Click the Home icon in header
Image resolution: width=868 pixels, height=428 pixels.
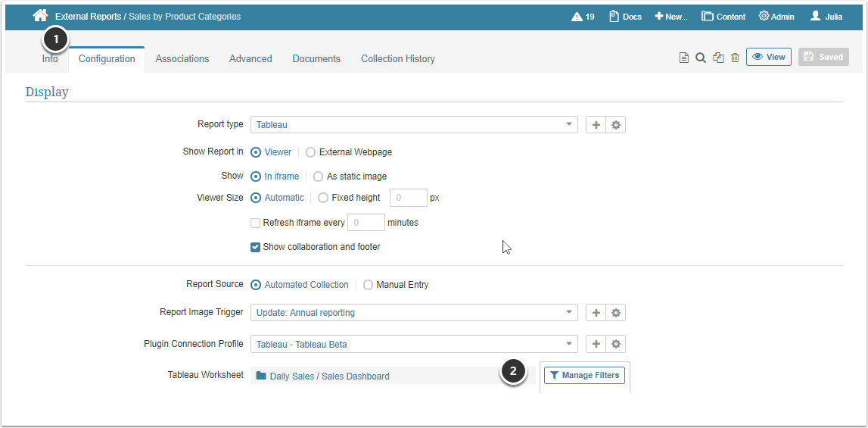point(40,16)
